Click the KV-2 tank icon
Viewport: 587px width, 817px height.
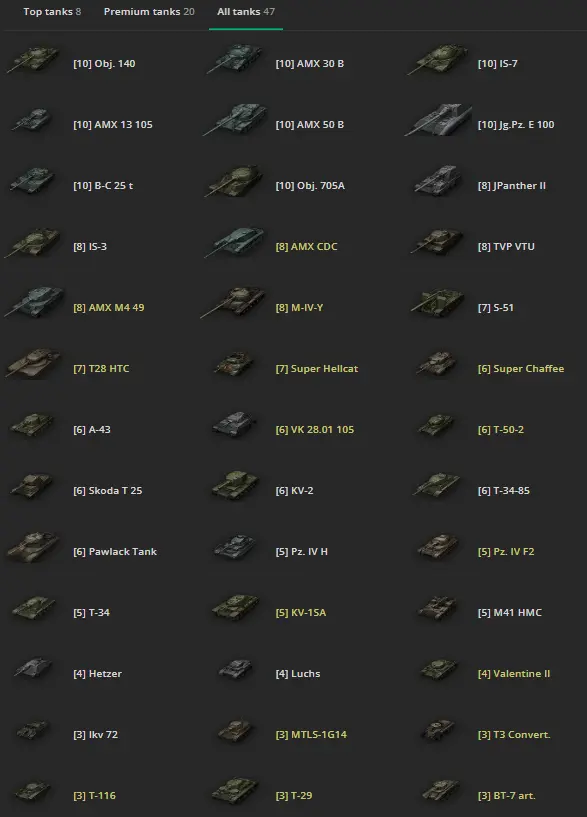(x=235, y=486)
